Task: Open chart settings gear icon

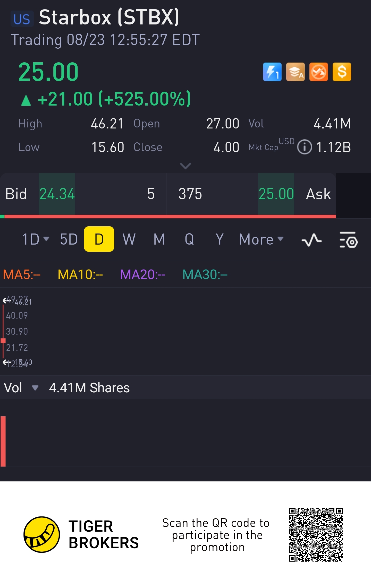Action: 349,240
